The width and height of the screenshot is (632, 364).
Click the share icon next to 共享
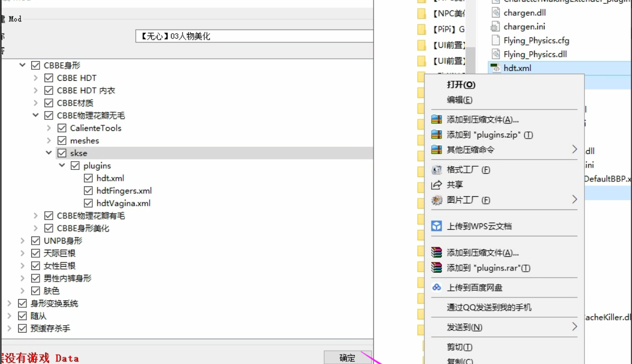(x=437, y=185)
